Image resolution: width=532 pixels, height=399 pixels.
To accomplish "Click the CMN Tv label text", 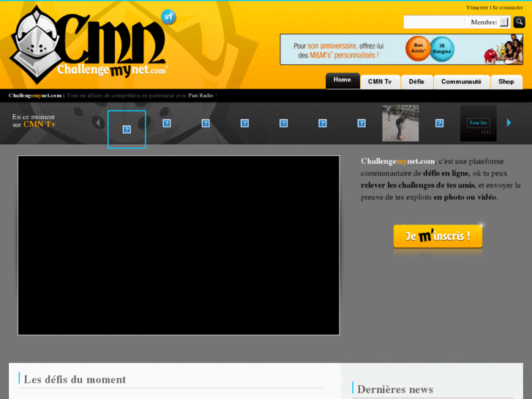I will [x=40, y=124].
